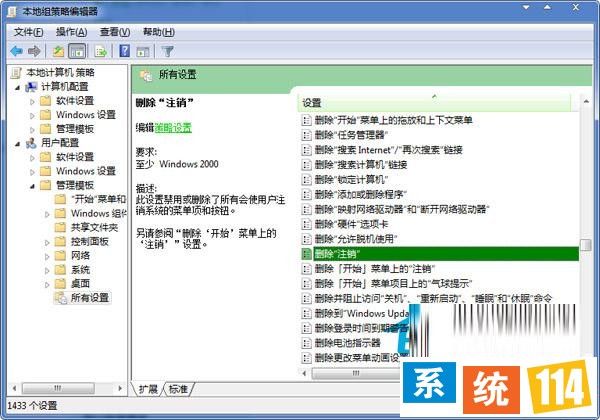Click the Filter funnel toolbar icon

coord(168,51)
